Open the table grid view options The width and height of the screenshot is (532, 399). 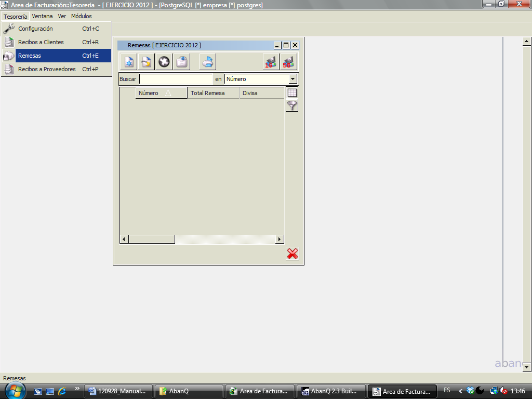tap(292, 92)
